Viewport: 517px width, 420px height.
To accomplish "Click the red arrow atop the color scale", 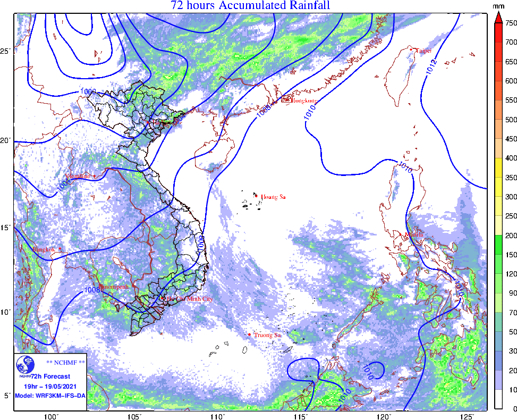I will click(498, 18).
